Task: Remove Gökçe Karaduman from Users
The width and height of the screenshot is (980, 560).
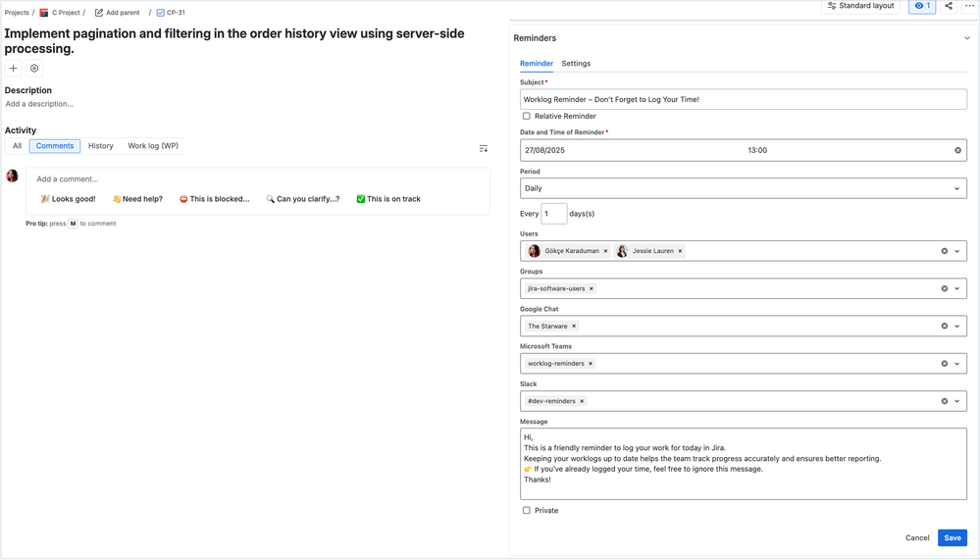Action: pyautogui.click(x=605, y=251)
